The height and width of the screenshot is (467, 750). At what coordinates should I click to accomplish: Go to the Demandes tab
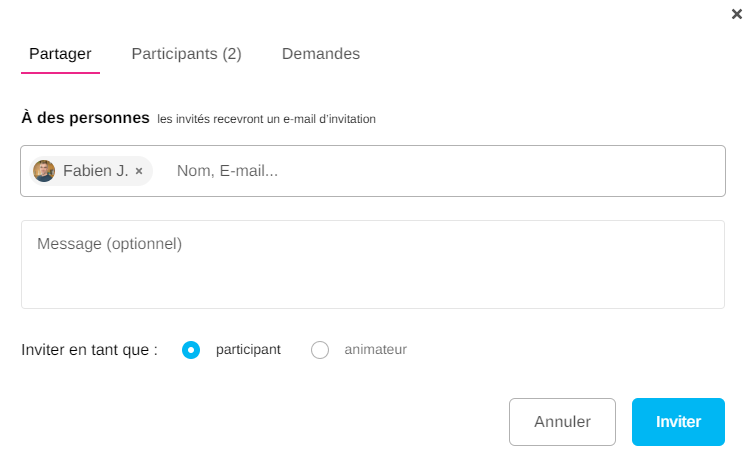pyautogui.click(x=321, y=54)
